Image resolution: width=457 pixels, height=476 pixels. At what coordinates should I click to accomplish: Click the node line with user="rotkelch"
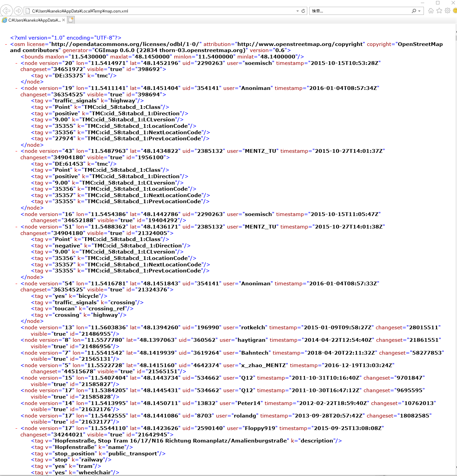[231, 331]
